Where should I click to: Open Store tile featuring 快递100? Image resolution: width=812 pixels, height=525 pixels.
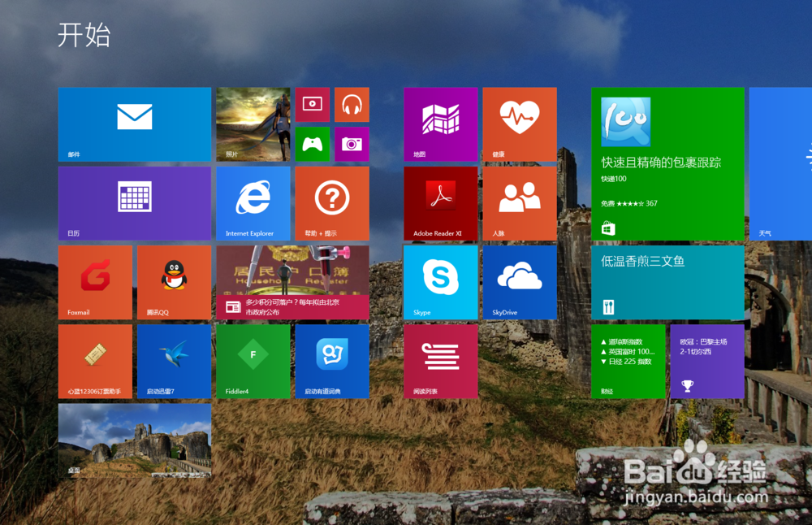(667, 164)
